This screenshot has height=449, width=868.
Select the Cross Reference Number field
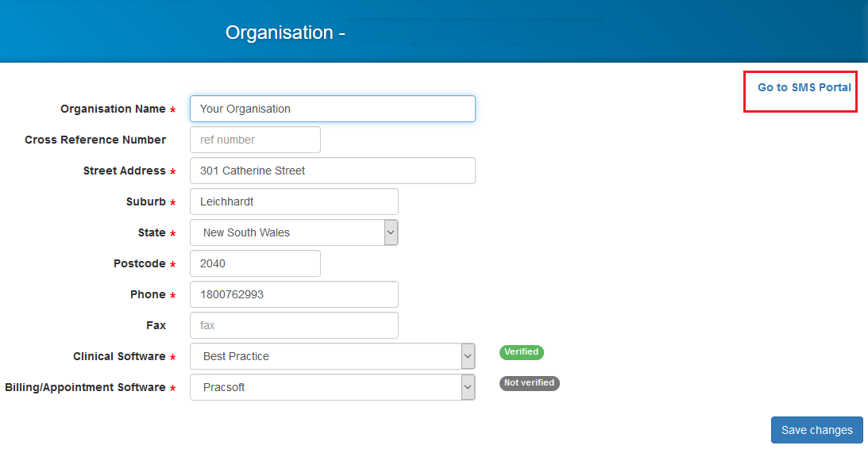(255, 140)
